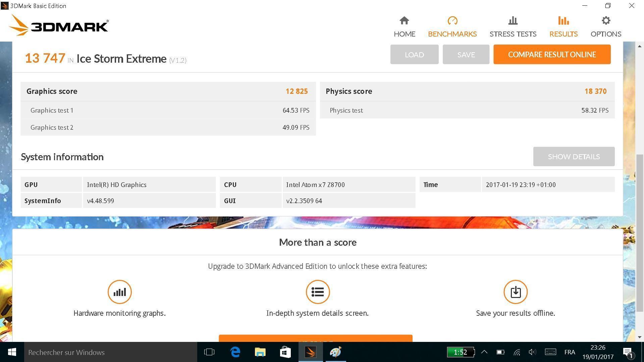This screenshot has width=644, height=362.
Task: Show hidden system tray icons chevron
Action: pos(484,352)
